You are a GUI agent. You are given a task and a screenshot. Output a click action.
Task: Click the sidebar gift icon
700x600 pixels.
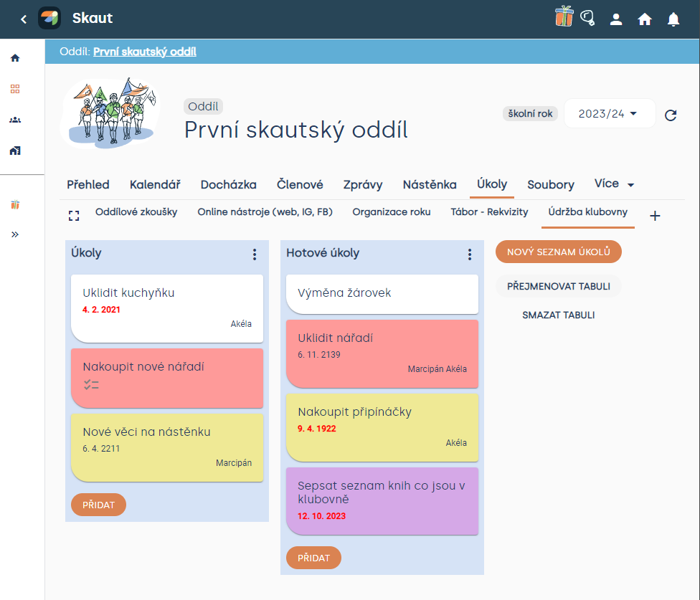tap(15, 204)
